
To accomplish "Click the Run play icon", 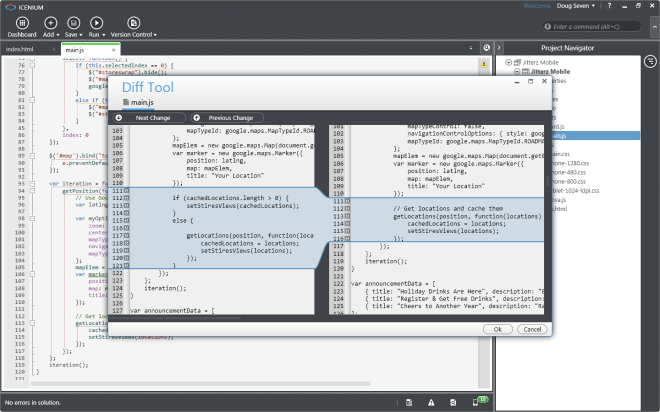I will click(96, 23).
